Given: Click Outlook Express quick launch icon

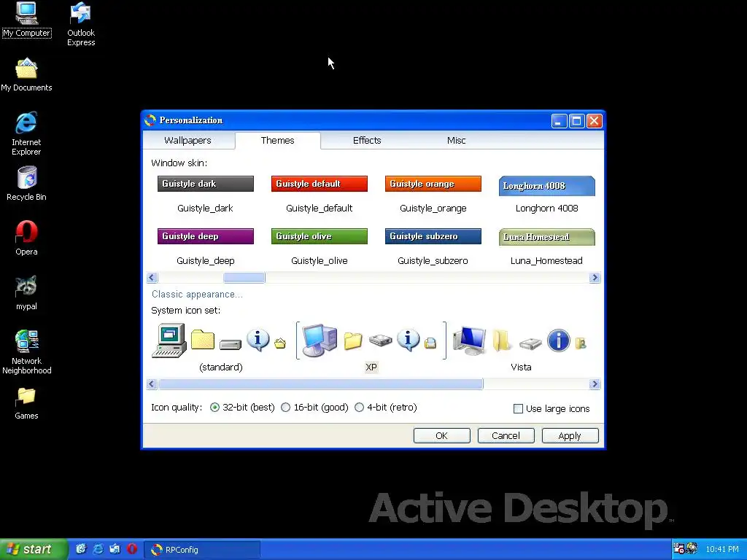Looking at the screenshot, I should point(115,549).
